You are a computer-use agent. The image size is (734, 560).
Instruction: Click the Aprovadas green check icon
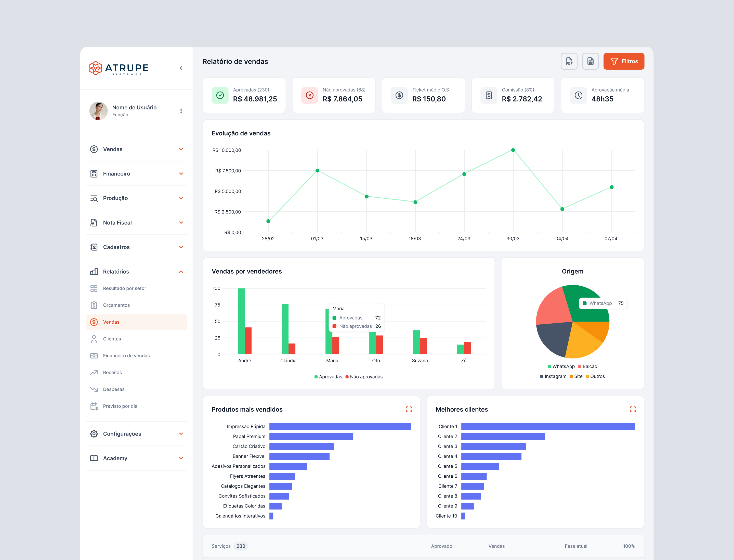click(220, 95)
